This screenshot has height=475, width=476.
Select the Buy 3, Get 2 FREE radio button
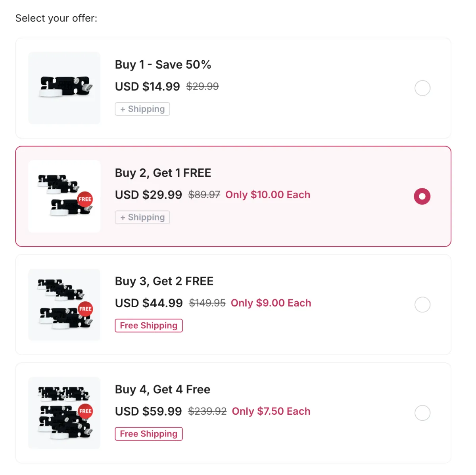(422, 305)
